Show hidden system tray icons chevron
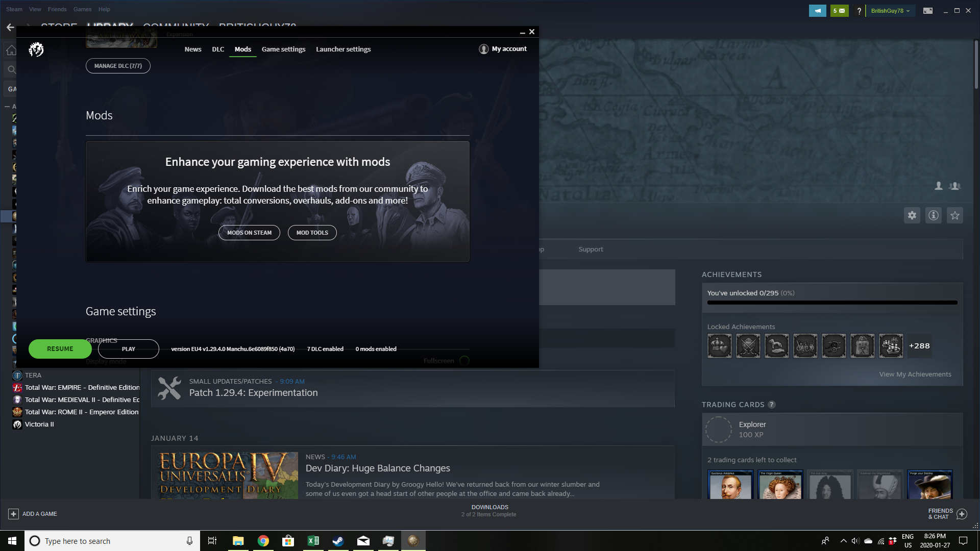 tap(843, 541)
